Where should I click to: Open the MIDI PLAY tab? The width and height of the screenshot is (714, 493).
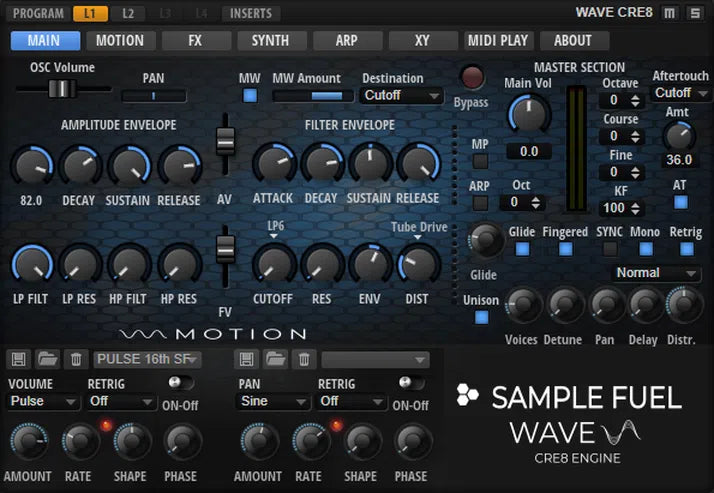pos(498,41)
